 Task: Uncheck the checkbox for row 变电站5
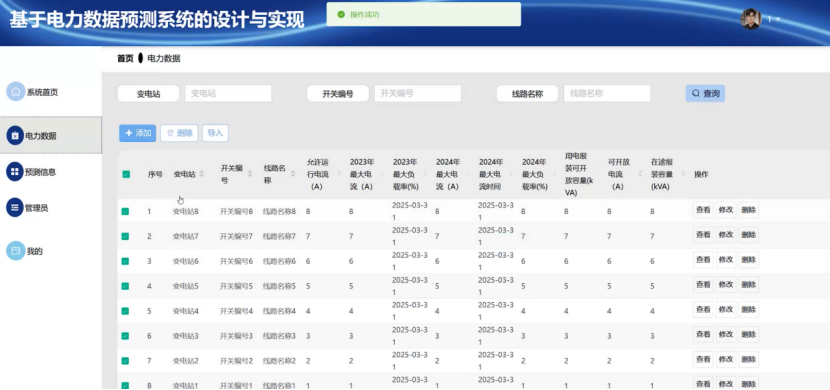click(125, 286)
